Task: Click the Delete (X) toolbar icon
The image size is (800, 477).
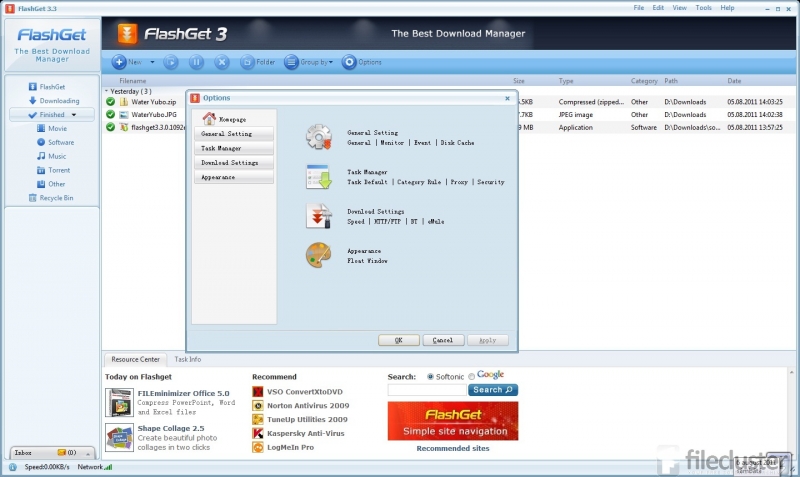Action: tap(222, 62)
